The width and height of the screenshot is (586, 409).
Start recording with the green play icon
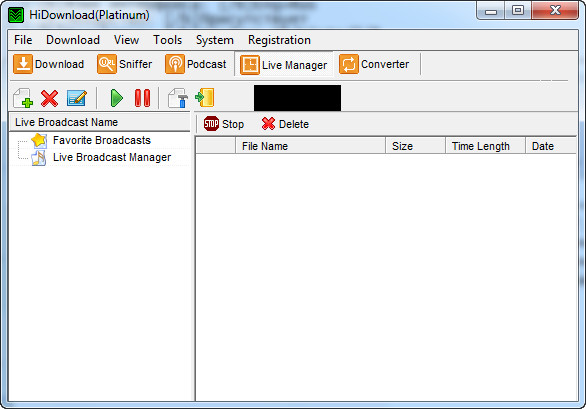point(117,98)
